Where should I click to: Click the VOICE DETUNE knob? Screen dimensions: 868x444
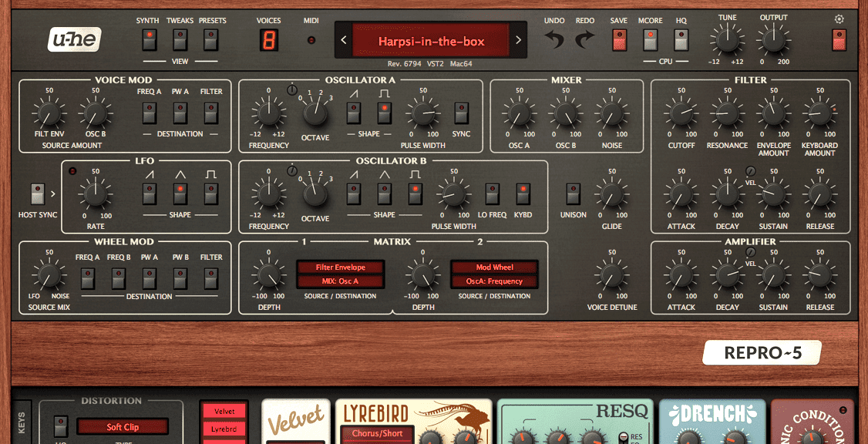tap(611, 275)
